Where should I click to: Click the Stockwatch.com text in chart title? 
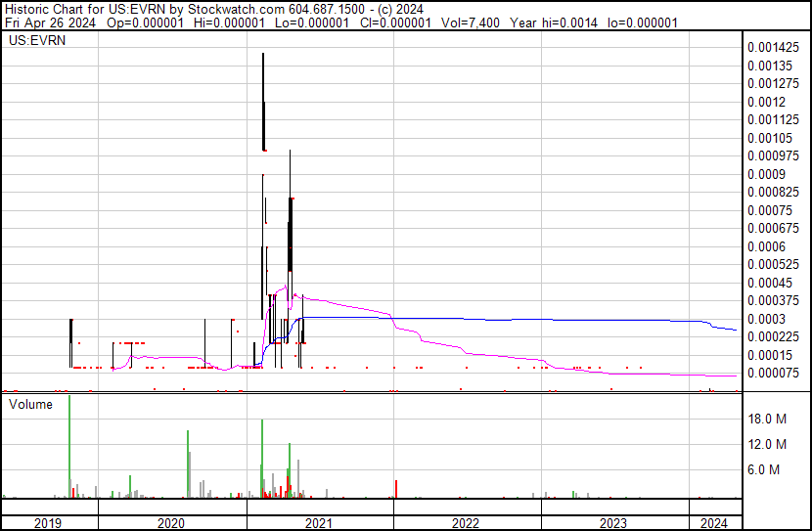(x=236, y=10)
